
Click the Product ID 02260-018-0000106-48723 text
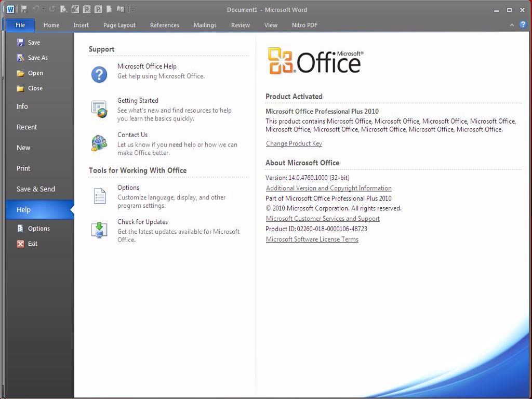[x=316, y=229]
